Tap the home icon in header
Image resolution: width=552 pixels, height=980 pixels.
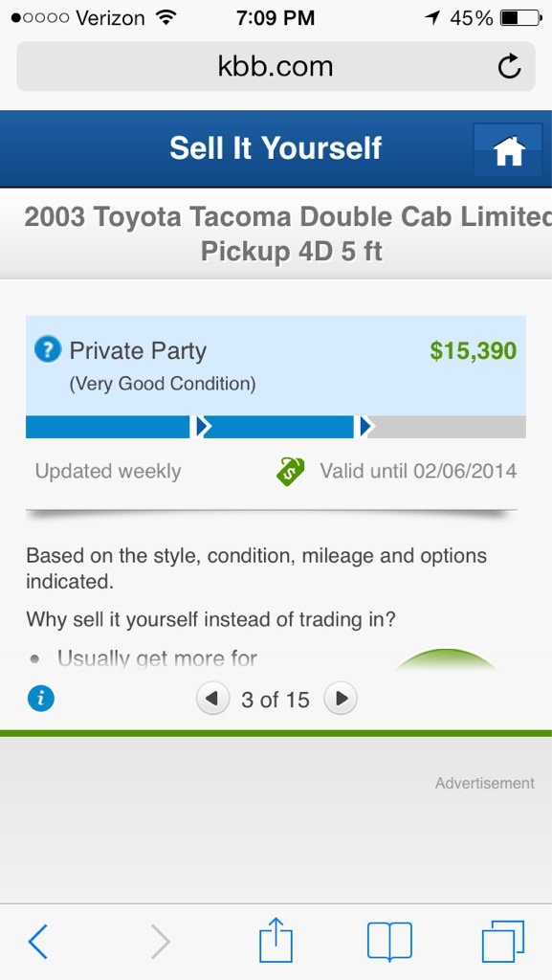(508, 150)
